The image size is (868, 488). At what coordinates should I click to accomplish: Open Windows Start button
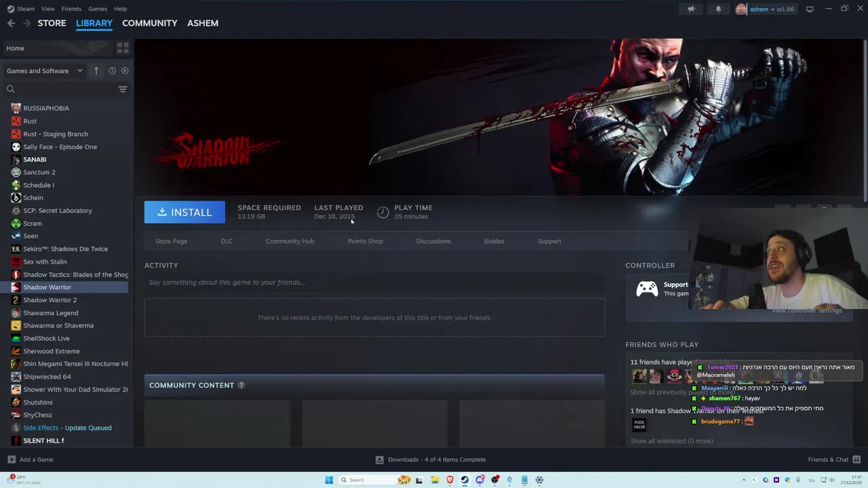[x=329, y=480]
